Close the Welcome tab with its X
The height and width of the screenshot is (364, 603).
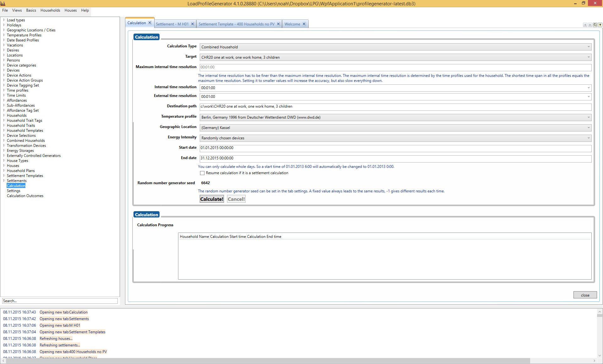(304, 24)
